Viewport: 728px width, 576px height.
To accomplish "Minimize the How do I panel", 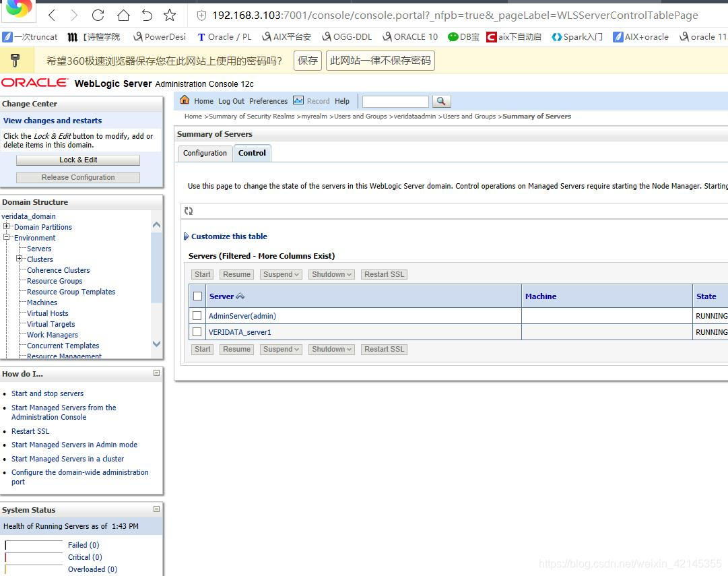I will click(156, 373).
